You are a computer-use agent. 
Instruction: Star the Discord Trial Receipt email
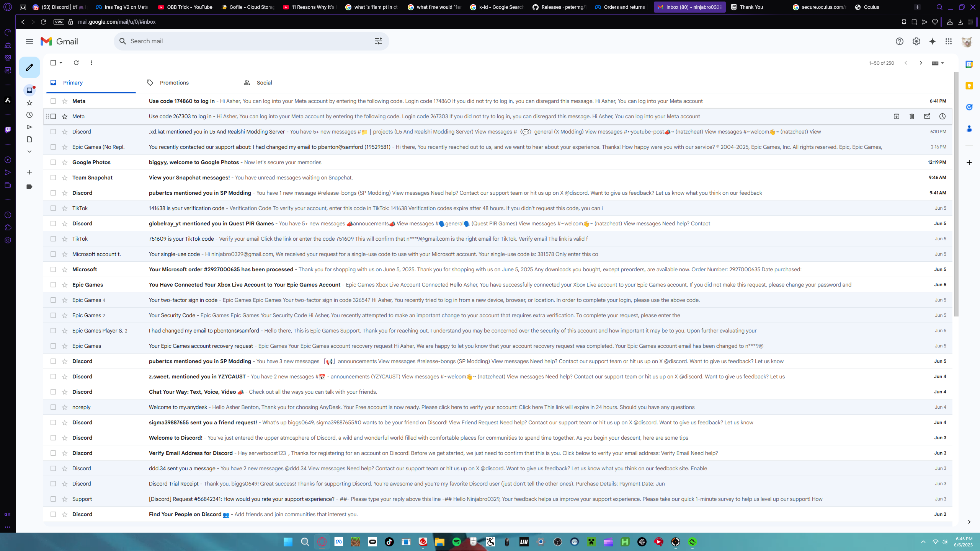pos(65,484)
